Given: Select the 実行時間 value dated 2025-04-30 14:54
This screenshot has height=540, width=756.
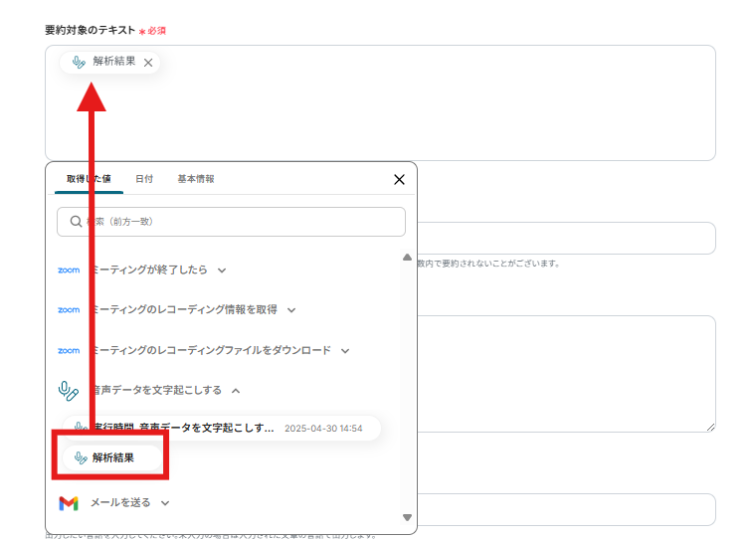Looking at the screenshot, I should pyautogui.click(x=222, y=429).
